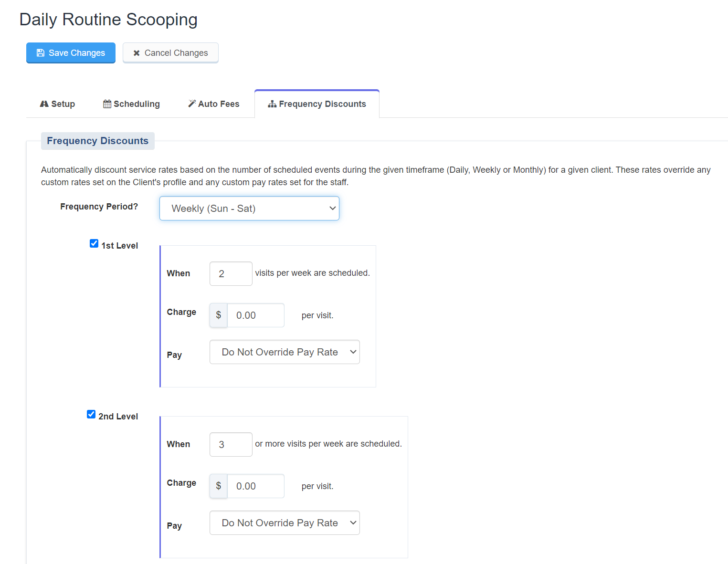Click the 1st Level charge amount field
Image resolution: width=728 pixels, height=564 pixels.
pyautogui.click(x=256, y=315)
